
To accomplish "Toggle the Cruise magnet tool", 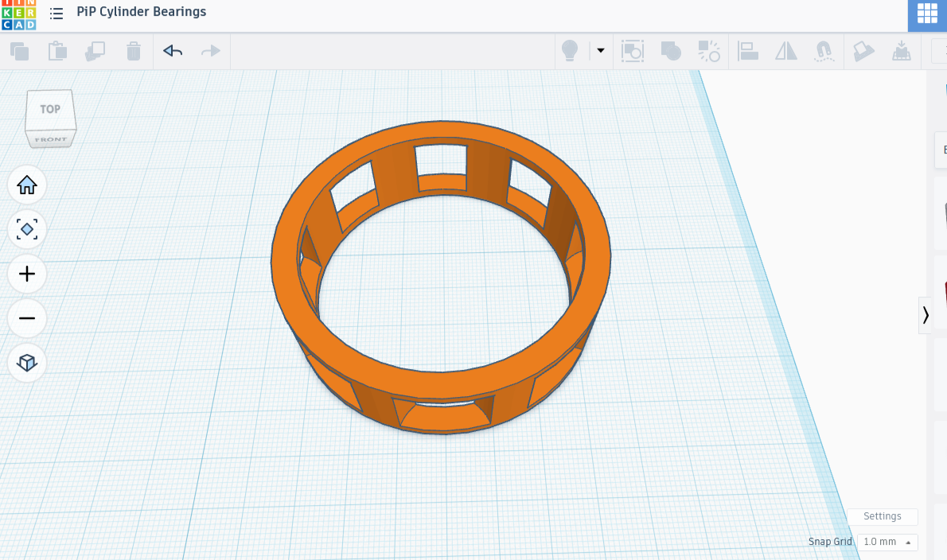I will pos(824,51).
